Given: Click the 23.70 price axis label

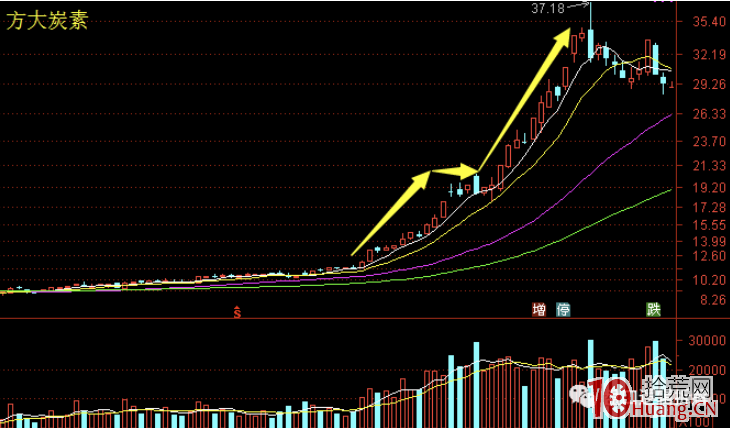Looking at the screenshot, I should click(x=709, y=141).
